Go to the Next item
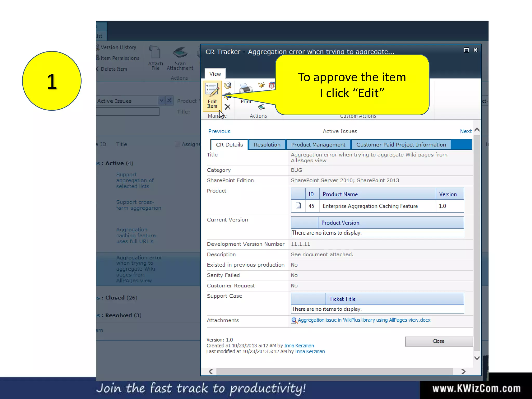Screen dimensions: 532x399 (466, 131)
